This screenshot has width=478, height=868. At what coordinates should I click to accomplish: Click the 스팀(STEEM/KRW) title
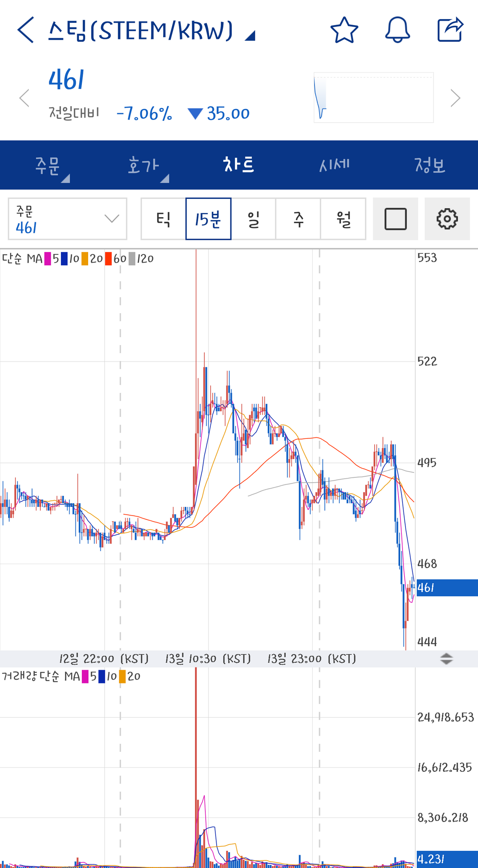(141, 31)
